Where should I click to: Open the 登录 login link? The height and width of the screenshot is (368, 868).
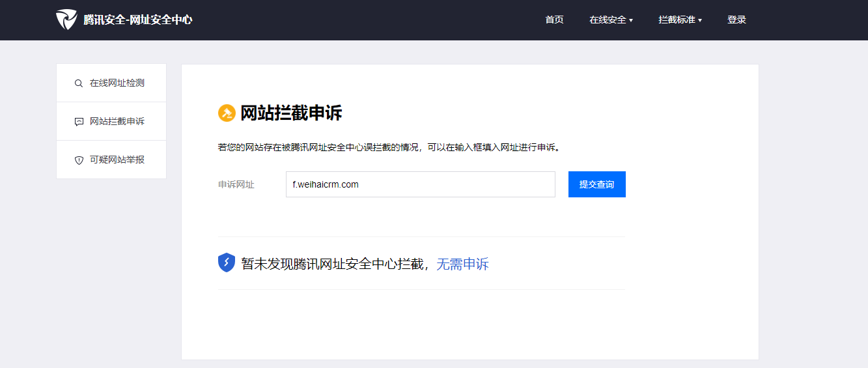[736, 20]
